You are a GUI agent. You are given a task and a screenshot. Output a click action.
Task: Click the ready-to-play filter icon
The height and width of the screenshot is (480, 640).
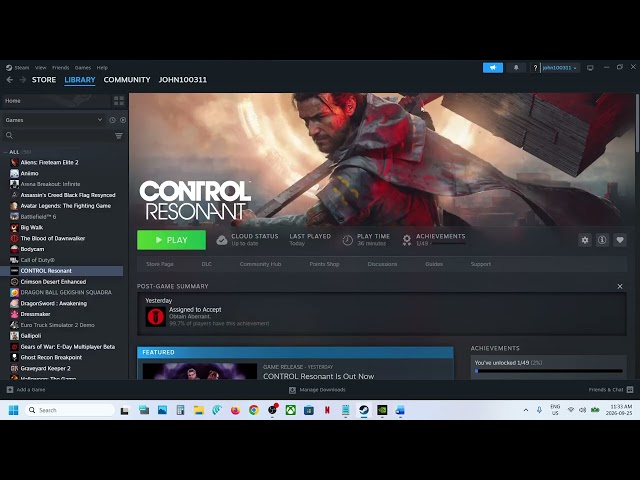123,120
